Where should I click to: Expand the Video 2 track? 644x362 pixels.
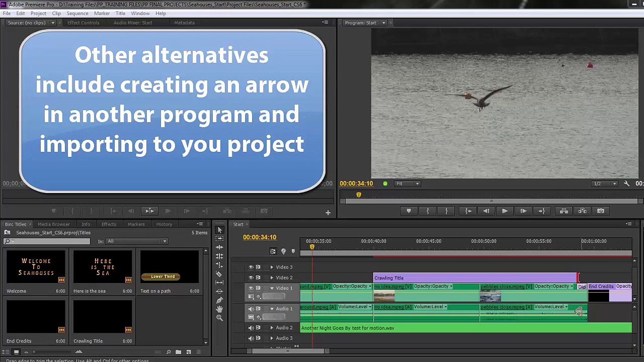click(x=272, y=278)
